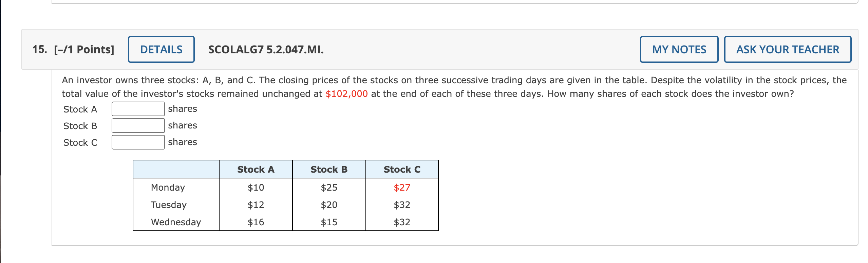This screenshot has height=263, width=868.
Task: Click the Stock C shares input field
Action: [x=137, y=142]
